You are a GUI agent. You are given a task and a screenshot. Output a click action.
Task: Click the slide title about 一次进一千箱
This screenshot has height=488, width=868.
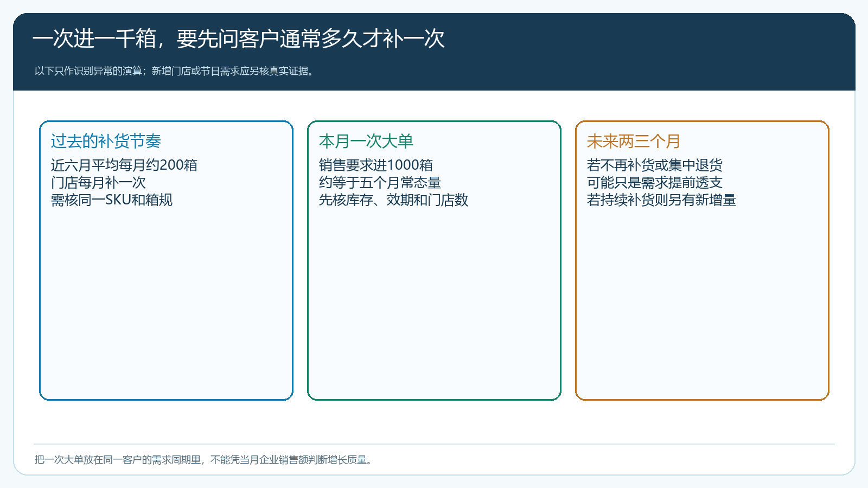pyautogui.click(x=239, y=39)
